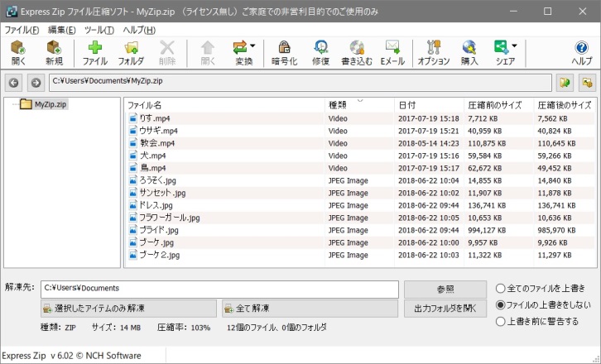Click the 修復 repair icon
This screenshot has height=364, width=601.
point(321,52)
